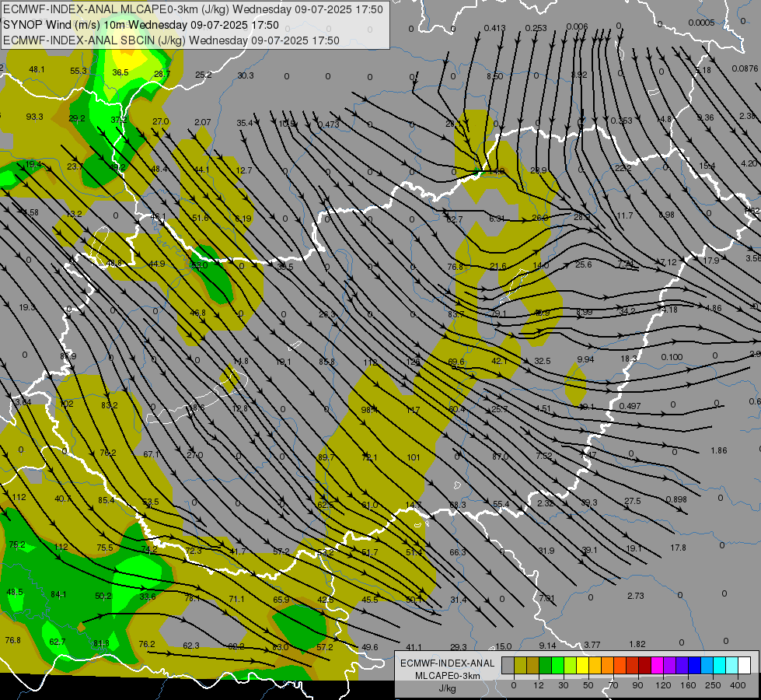Screen dimensions: 761x700
Task: Click the purple legend swatch
Action: (x=670, y=665)
